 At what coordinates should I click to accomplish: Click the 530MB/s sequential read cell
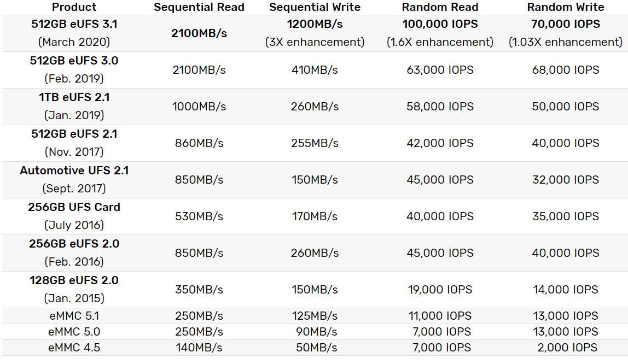click(x=199, y=216)
